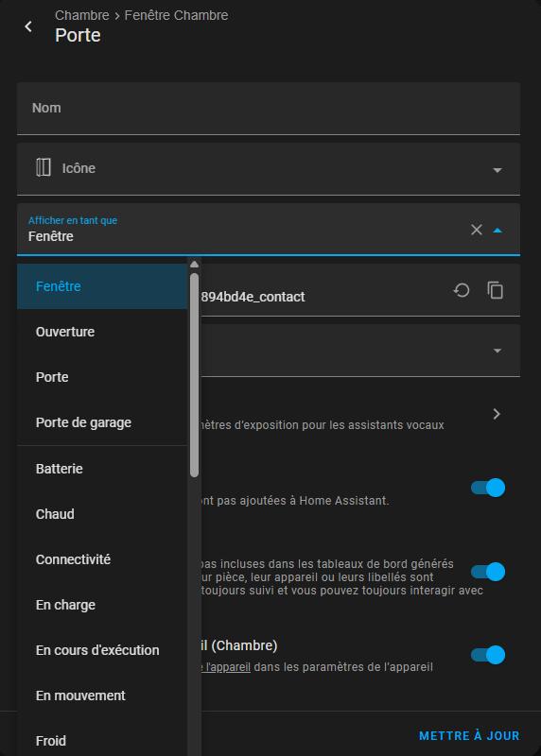Open the dropdown below the entity ID

coord(497,351)
